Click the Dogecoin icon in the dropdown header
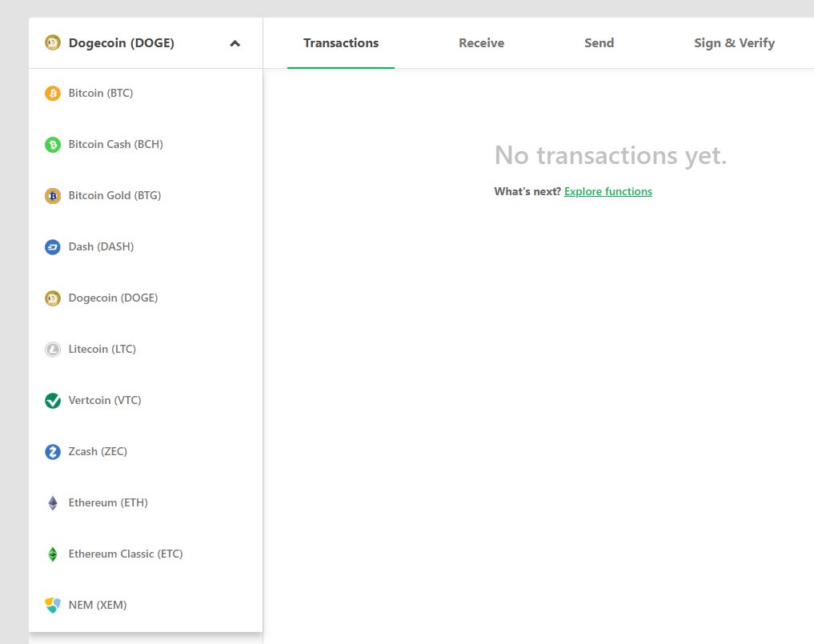Screen dimensions: 814x644 (x=53, y=42)
